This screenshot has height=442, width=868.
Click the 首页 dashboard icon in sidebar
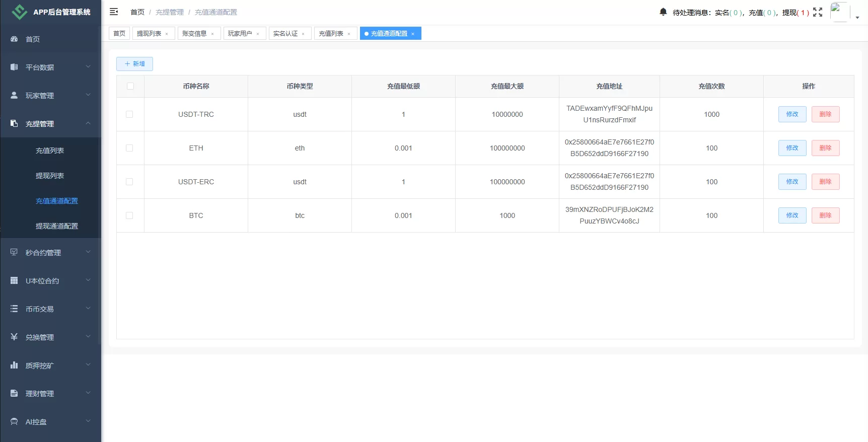tap(14, 39)
